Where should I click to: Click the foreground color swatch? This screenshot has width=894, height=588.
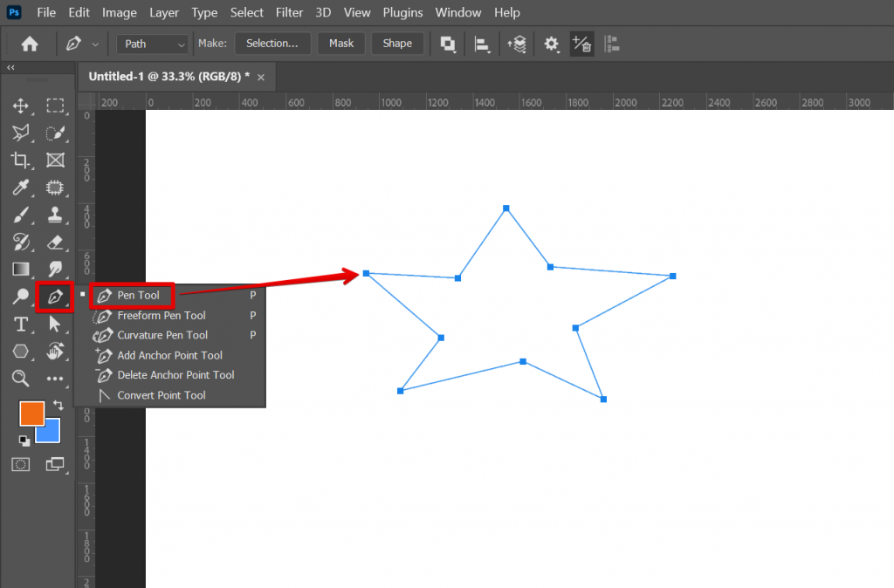click(x=31, y=414)
